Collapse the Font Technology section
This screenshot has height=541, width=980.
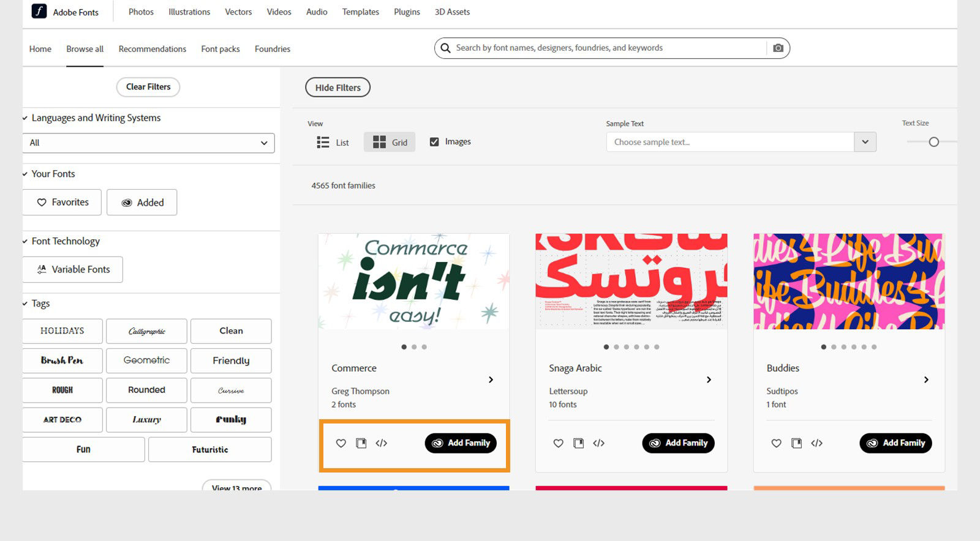point(25,241)
